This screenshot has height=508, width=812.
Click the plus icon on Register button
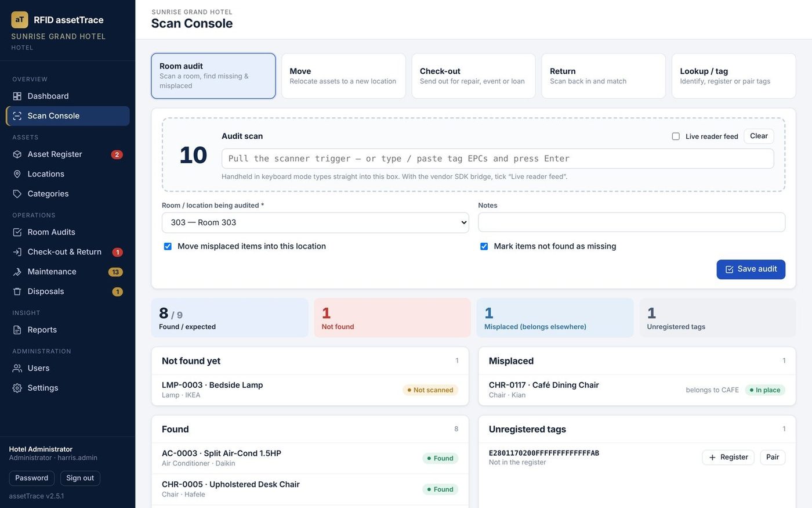[712, 457]
